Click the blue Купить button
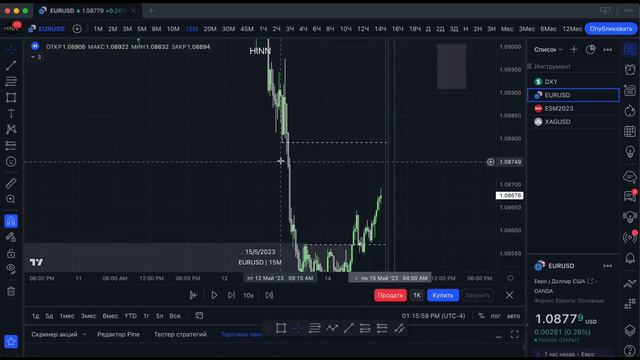The height and width of the screenshot is (360, 640). (x=443, y=295)
